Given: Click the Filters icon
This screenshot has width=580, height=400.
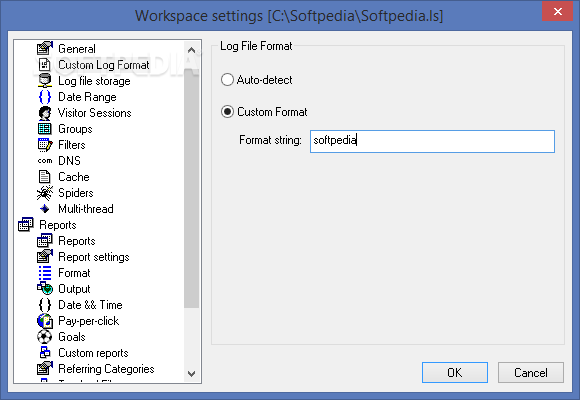Looking at the screenshot, I should pos(45,145).
